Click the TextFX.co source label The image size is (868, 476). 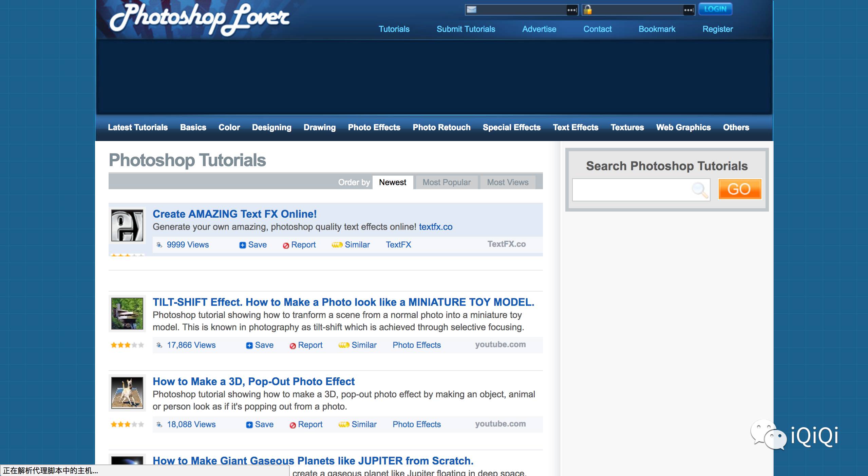[x=507, y=244]
